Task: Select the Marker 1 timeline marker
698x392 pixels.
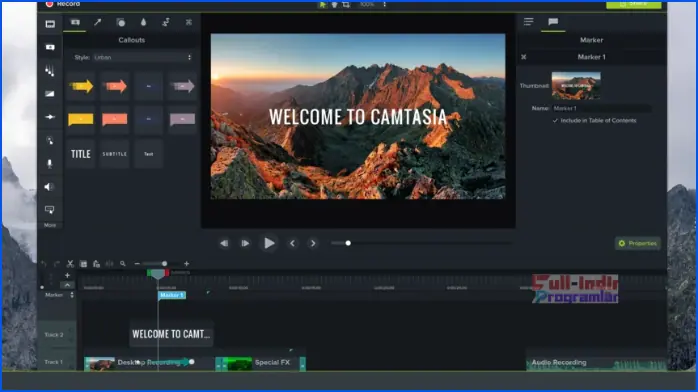Action: (x=172, y=295)
